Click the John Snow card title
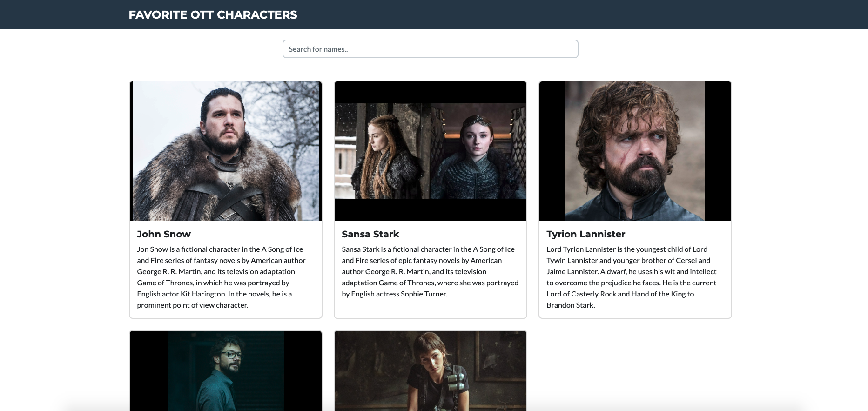 [164, 234]
